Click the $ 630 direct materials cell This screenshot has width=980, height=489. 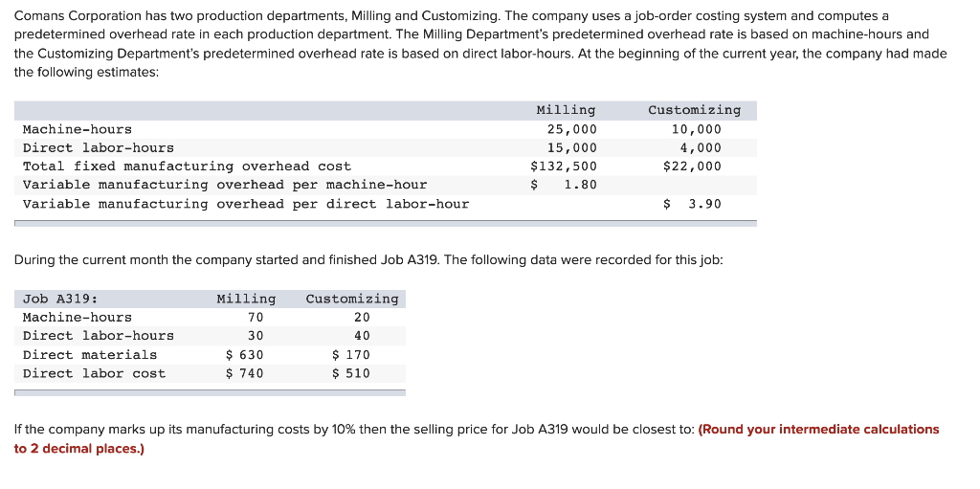tap(244, 355)
